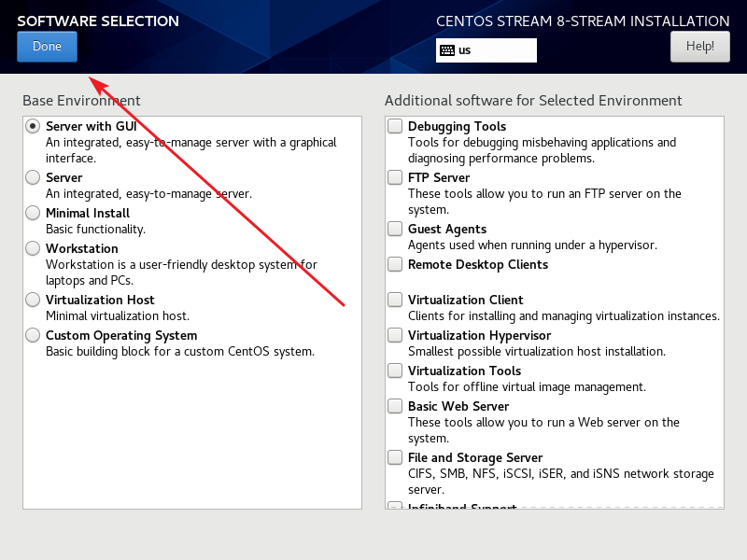
Task: Select Custom Operating System option
Action: point(33,335)
